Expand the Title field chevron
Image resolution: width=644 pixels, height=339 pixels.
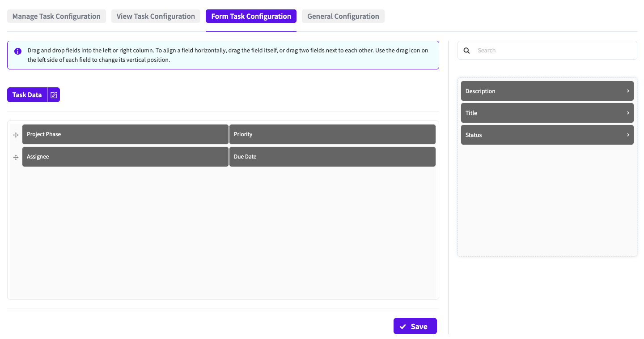tap(628, 113)
